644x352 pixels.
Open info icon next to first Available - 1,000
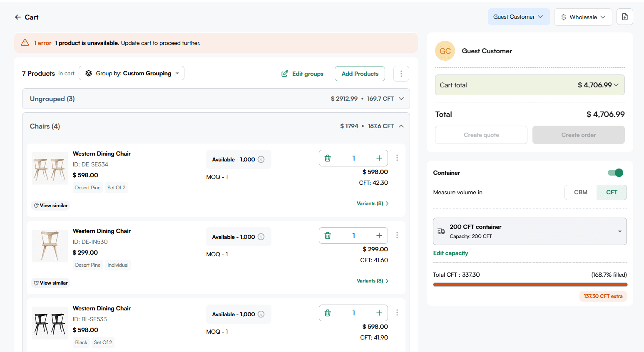pyautogui.click(x=261, y=159)
